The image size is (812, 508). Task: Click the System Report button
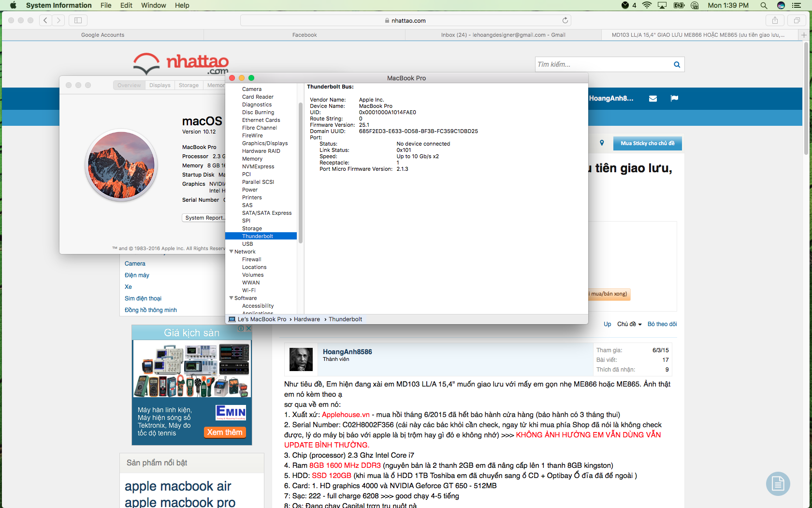click(x=204, y=218)
